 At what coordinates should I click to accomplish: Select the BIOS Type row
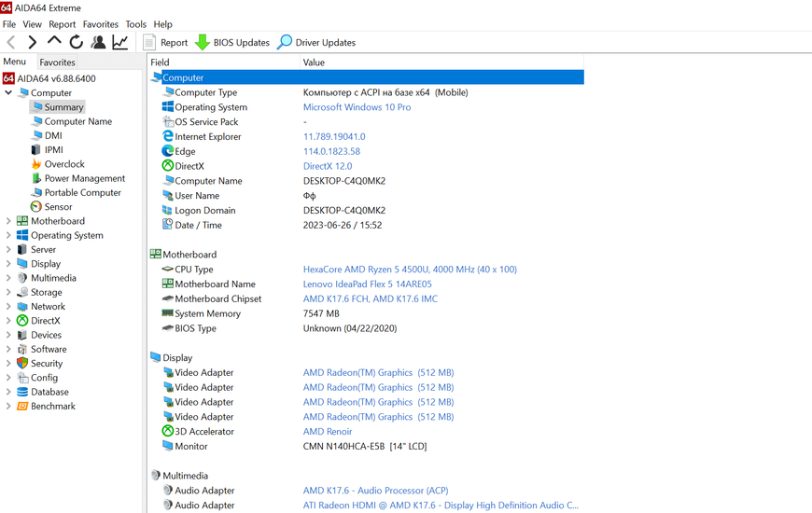tap(367, 328)
